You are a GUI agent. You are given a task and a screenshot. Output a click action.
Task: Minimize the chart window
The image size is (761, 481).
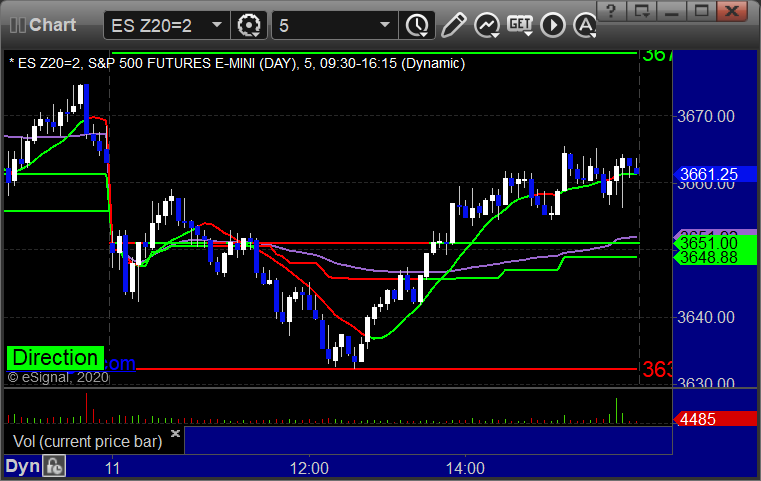pos(672,10)
